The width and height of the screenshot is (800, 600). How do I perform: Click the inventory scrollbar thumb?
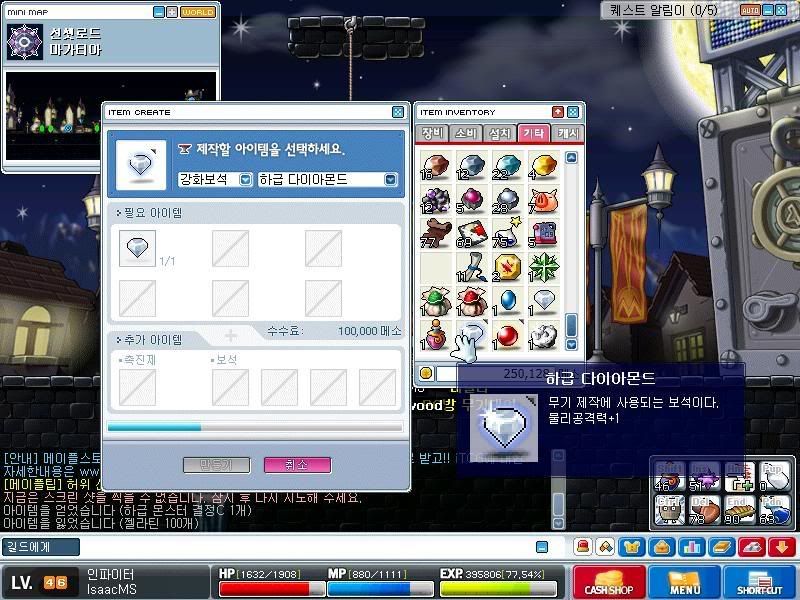(x=571, y=325)
